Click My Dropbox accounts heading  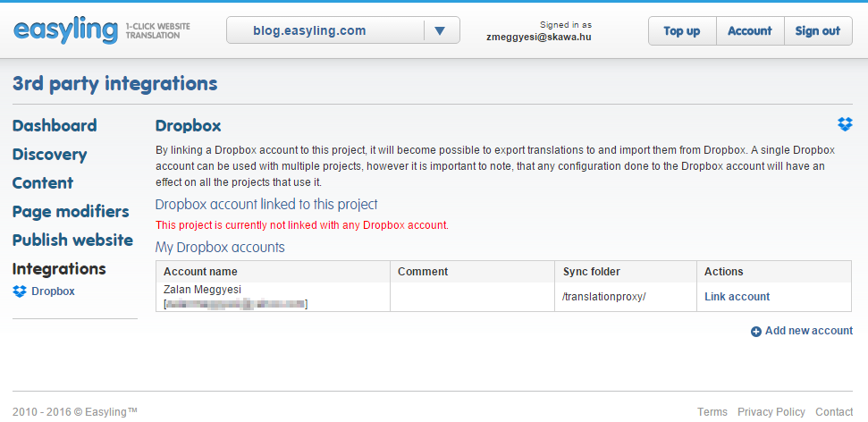click(220, 247)
